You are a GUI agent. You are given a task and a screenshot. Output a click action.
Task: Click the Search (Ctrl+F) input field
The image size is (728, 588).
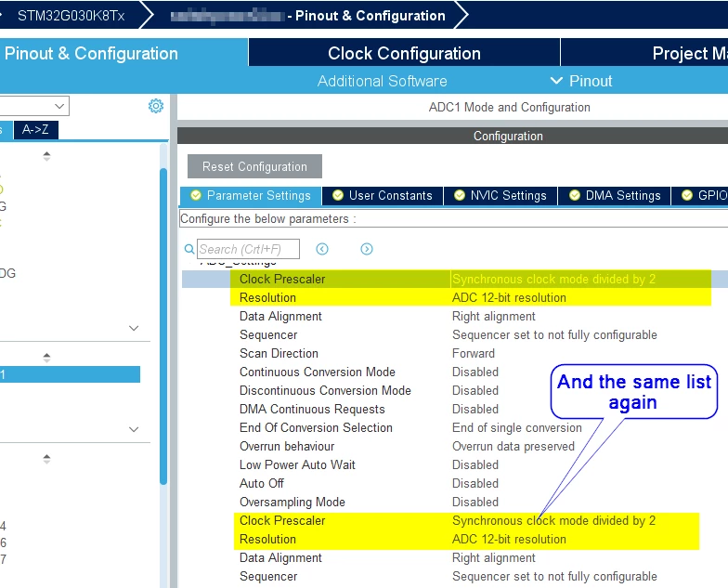(x=249, y=249)
